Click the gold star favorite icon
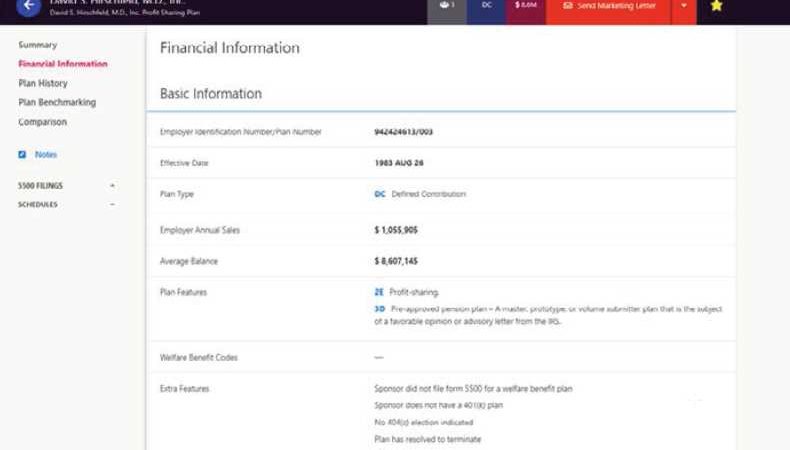This screenshot has width=790, height=450. (716, 6)
